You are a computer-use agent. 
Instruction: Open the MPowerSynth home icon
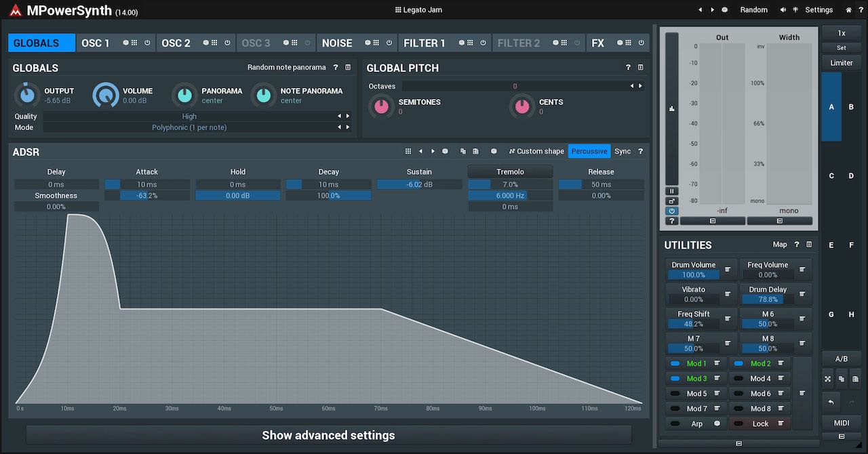point(848,10)
